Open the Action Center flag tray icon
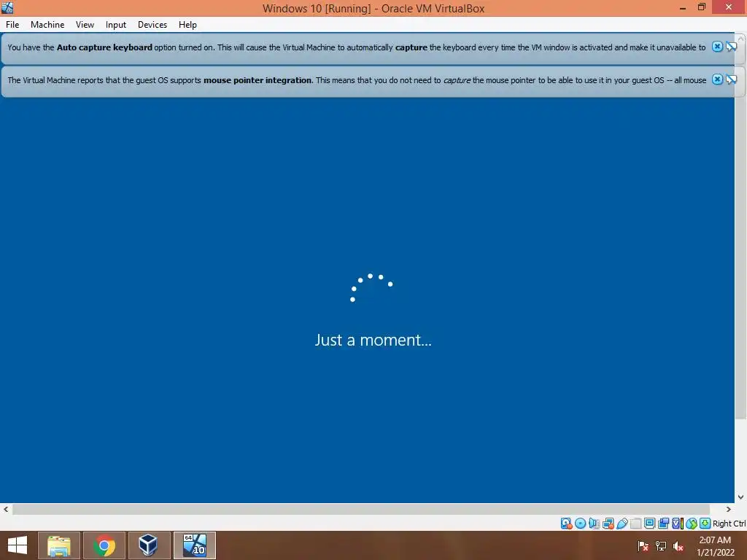This screenshot has height=560, width=747. (x=643, y=546)
